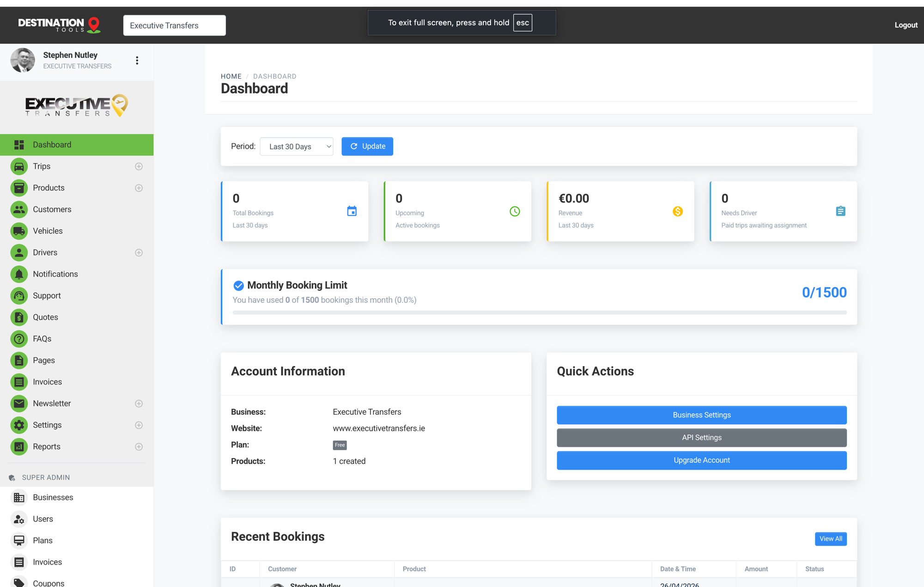Click Stephen Nutley's profile photo
This screenshot has height=587, width=924.
coord(23,60)
